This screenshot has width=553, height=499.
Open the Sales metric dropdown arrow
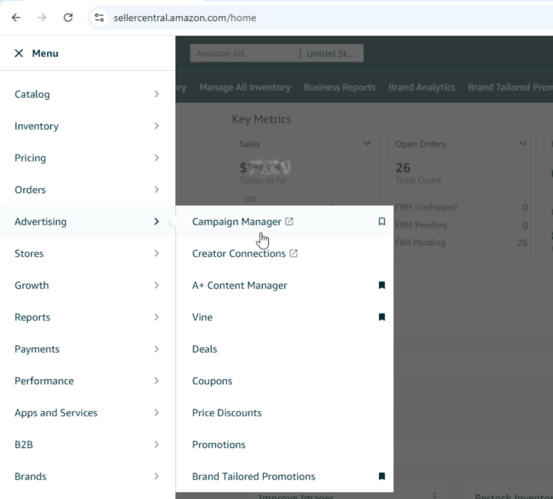tap(367, 144)
